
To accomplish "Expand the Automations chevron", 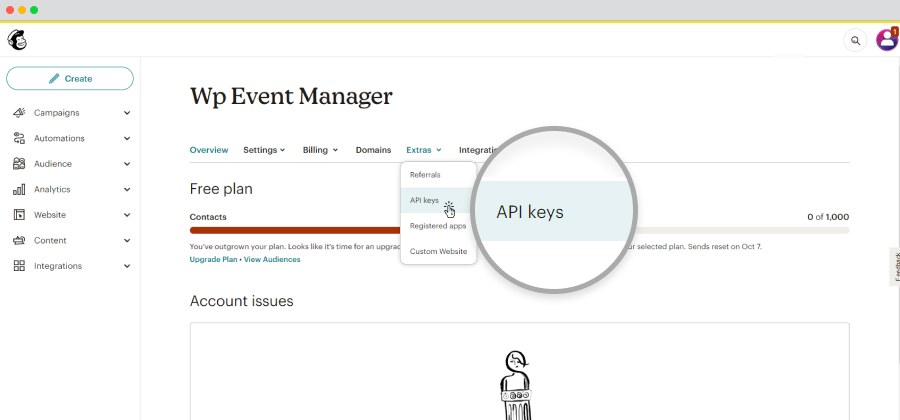I will coord(127,138).
